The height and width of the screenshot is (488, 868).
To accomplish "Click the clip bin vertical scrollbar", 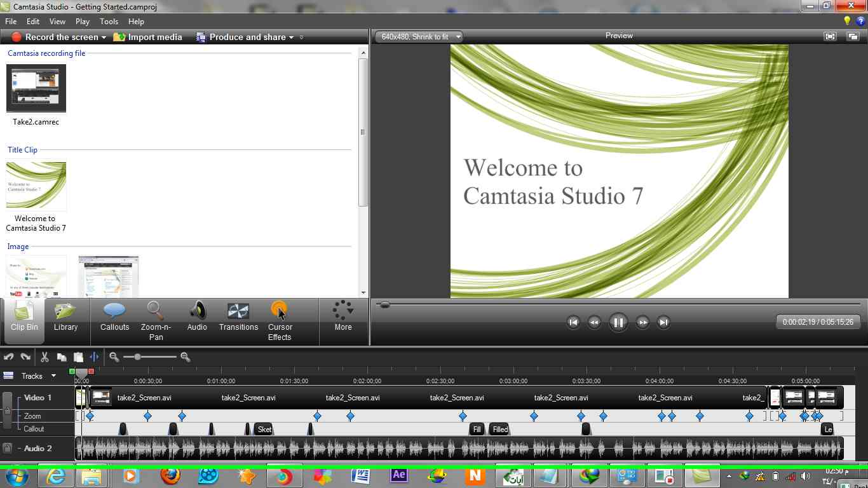I will tap(363, 132).
